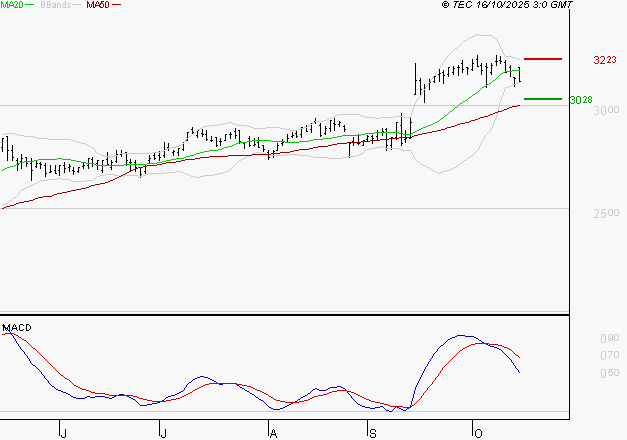Select the 3223 resistance price label
This screenshot has width=627, height=440.
(604, 61)
